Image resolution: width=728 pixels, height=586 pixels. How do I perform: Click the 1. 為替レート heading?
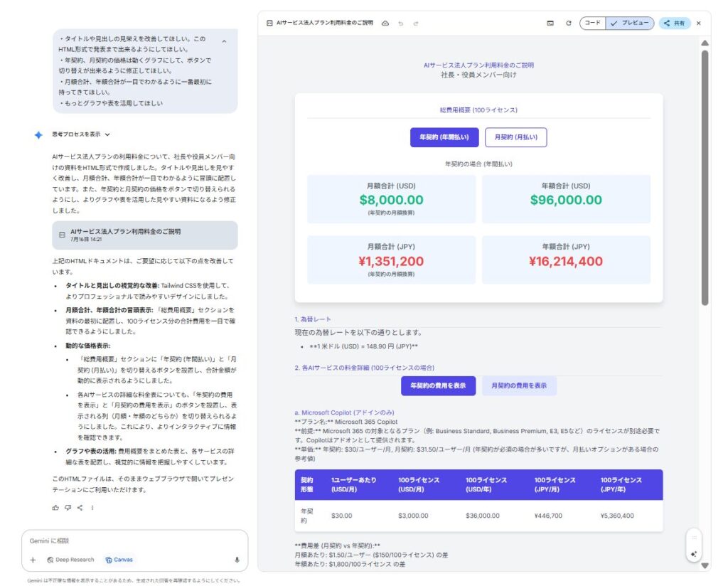(x=313, y=319)
